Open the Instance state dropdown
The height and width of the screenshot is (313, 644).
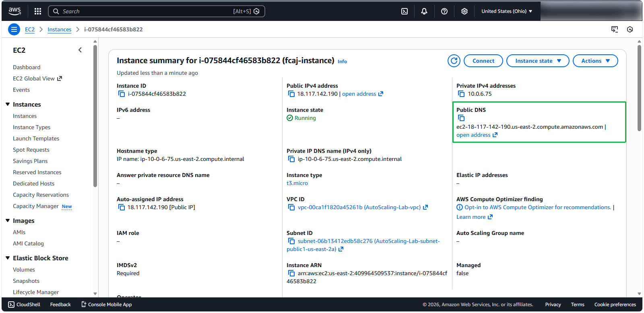tap(538, 61)
